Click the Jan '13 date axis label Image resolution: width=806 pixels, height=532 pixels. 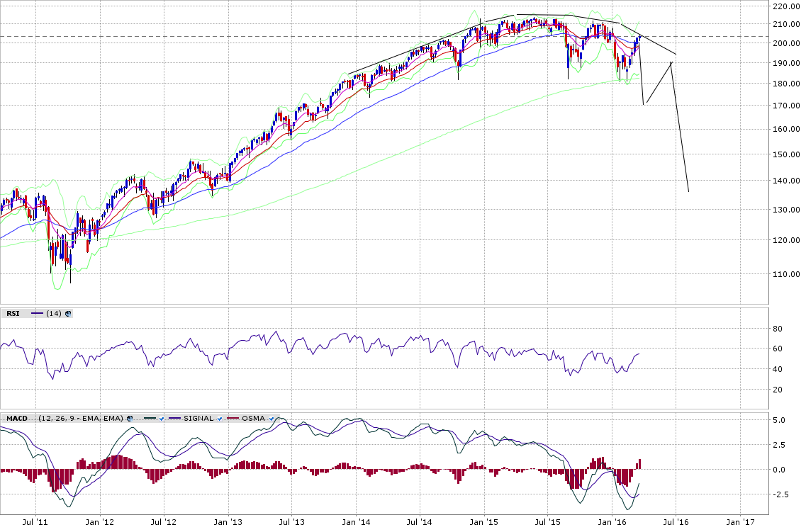(228, 522)
